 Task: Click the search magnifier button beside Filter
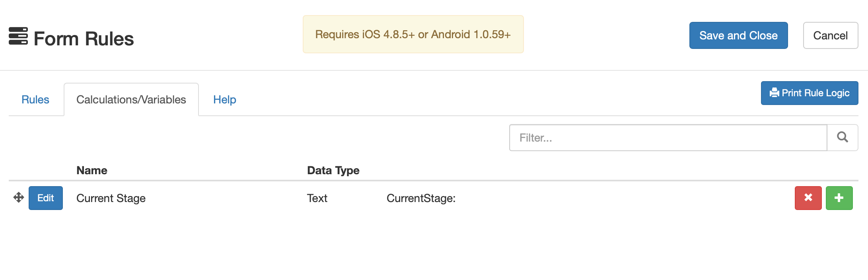842,138
